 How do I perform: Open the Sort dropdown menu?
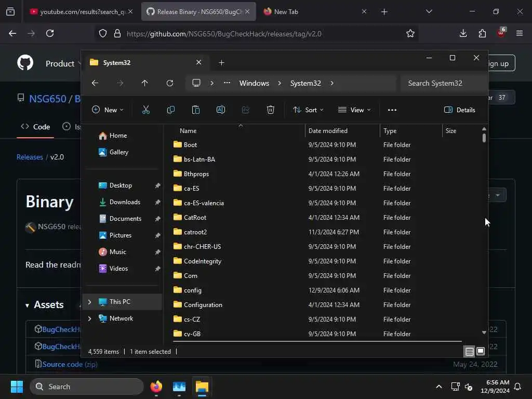tap(309, 110)
